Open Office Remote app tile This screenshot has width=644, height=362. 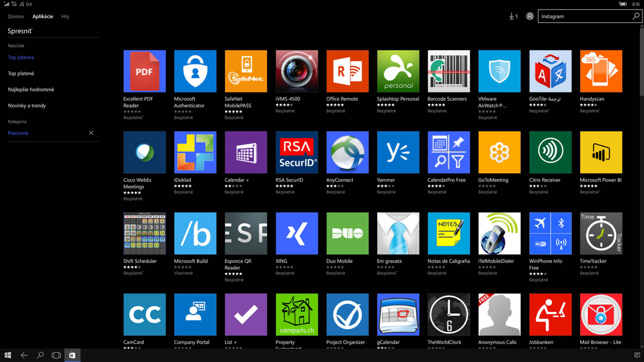348,71
